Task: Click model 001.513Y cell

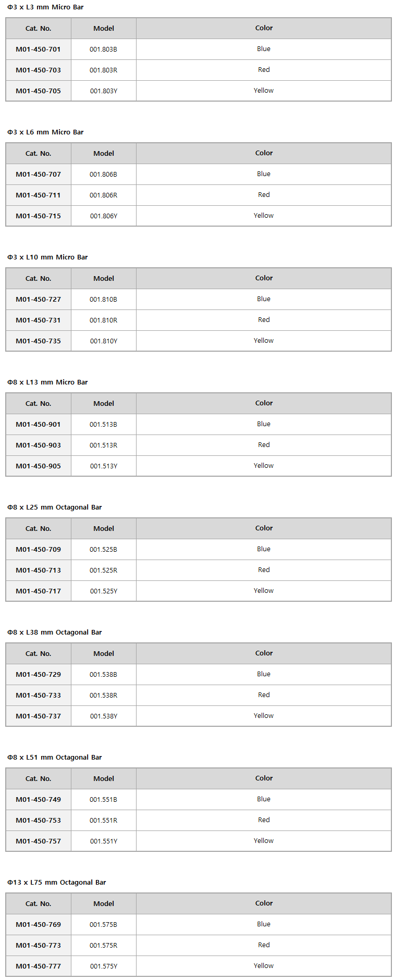Action: pos(103,466)
